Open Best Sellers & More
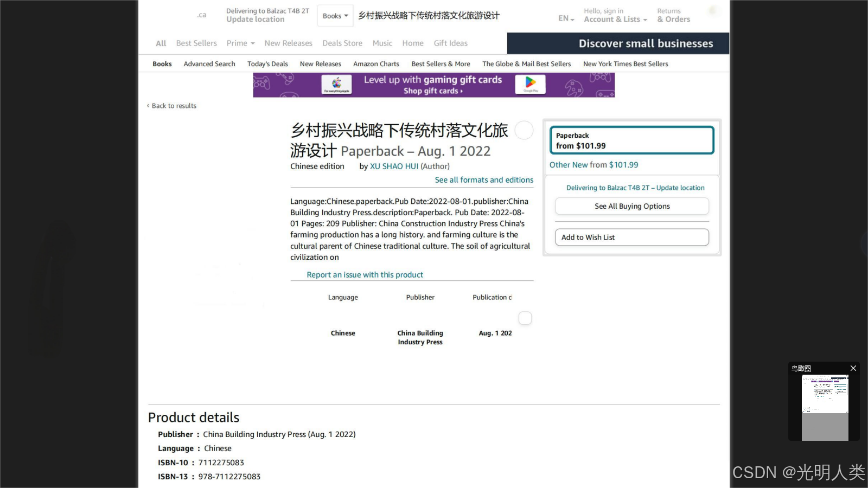Viewport: 868px width, 488px height. point(441,64)
